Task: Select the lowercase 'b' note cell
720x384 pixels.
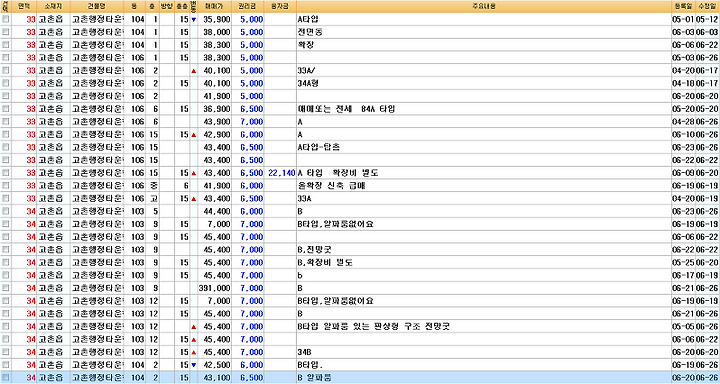Action: coord(484,275)
